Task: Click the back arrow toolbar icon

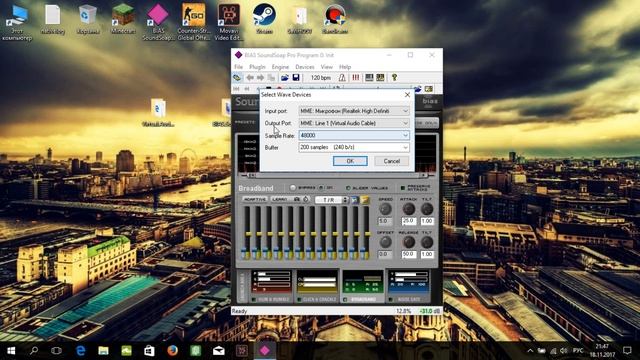Action: click(x=250, y=78)
